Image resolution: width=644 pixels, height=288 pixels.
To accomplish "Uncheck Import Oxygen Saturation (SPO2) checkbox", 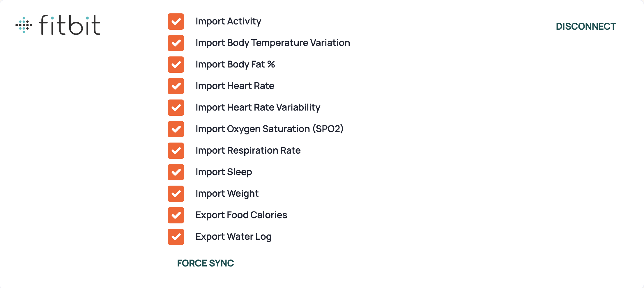I will [176, 129].
